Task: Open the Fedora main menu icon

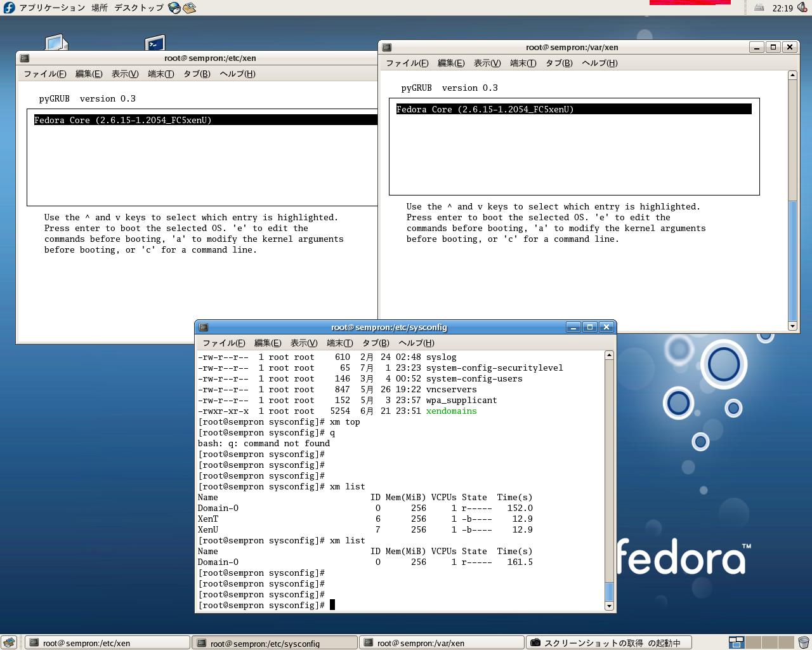Action: pos(9,8)
